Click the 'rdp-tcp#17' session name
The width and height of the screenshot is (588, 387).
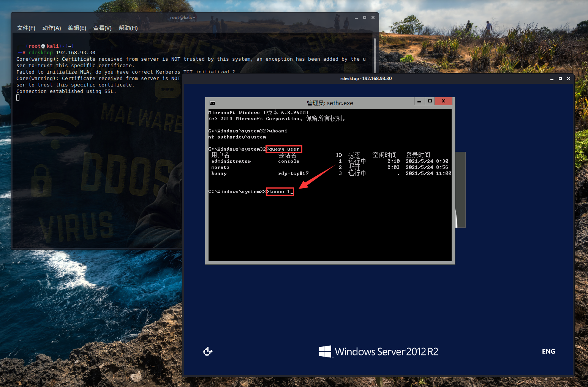coord(293,173)
